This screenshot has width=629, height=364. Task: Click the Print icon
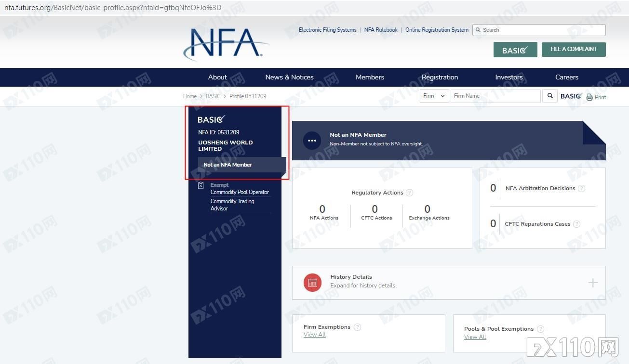[589, 97]
